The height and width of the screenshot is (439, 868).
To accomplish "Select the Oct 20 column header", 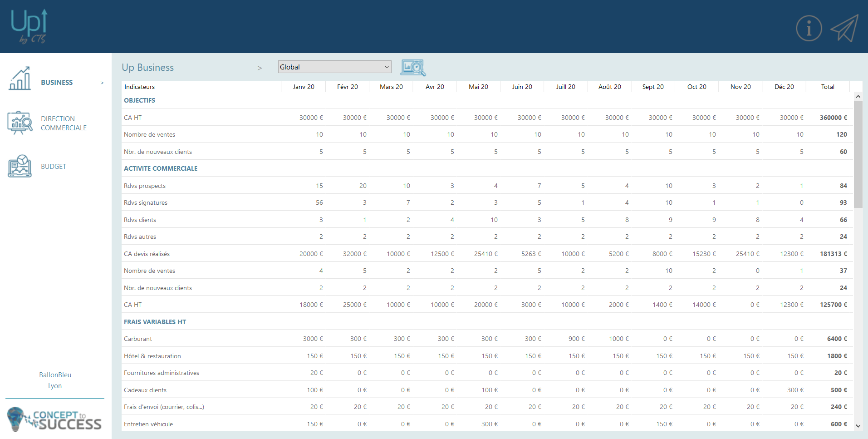I will click(x=696, y=87).
